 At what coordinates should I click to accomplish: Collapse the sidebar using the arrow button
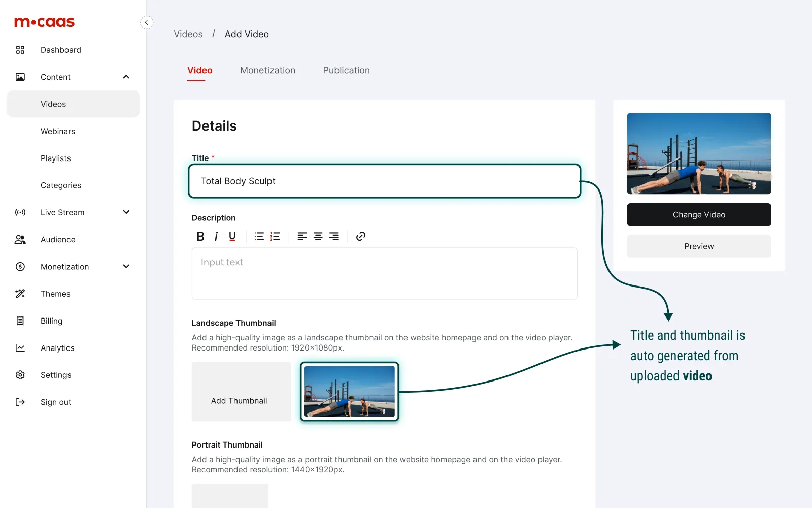[147, 22]
